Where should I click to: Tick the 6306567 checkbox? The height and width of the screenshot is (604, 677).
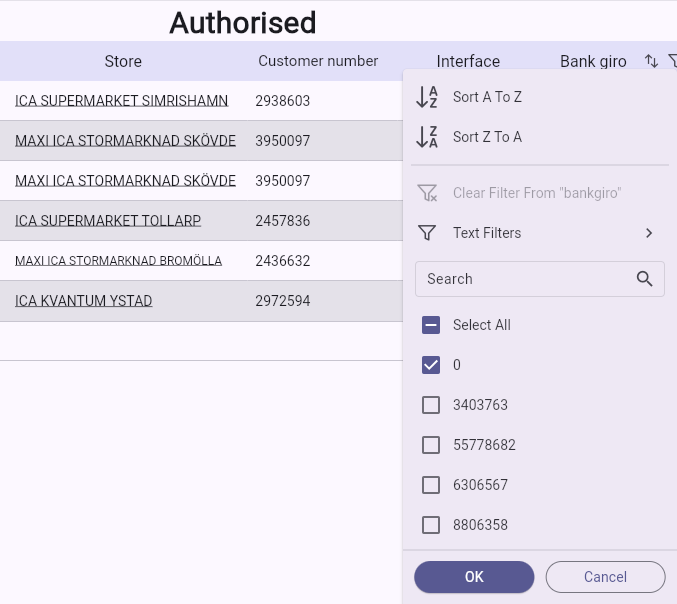[x=431, y=485]
